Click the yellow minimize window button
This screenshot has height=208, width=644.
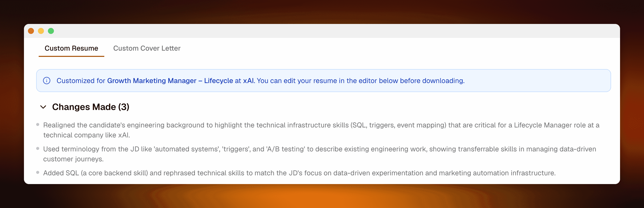(41, 31)
